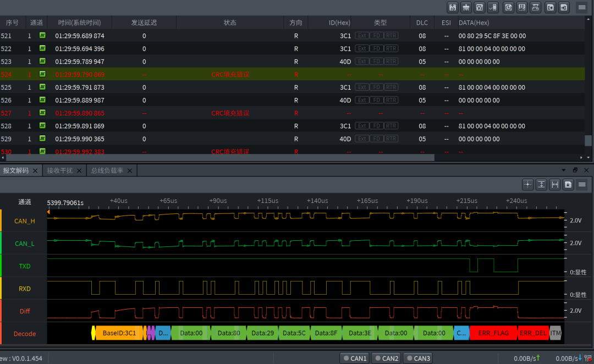The height and width of the screenshot is (364, 594).
Task: Click the BaseID:3C1 decode segment
Action: click(119, 333)
